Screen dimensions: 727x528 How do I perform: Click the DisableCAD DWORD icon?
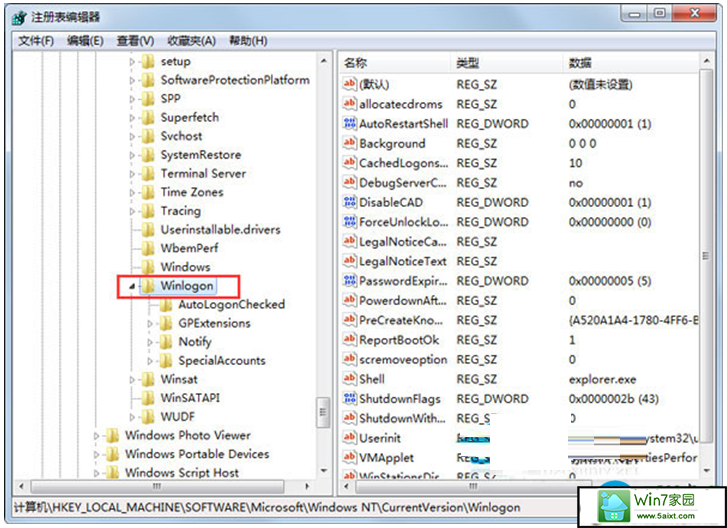tap(350, 202)
